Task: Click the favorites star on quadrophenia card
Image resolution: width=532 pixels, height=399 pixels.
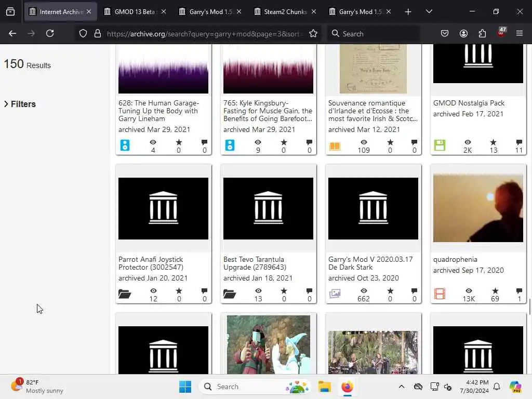Action: (x=495, y=291)
